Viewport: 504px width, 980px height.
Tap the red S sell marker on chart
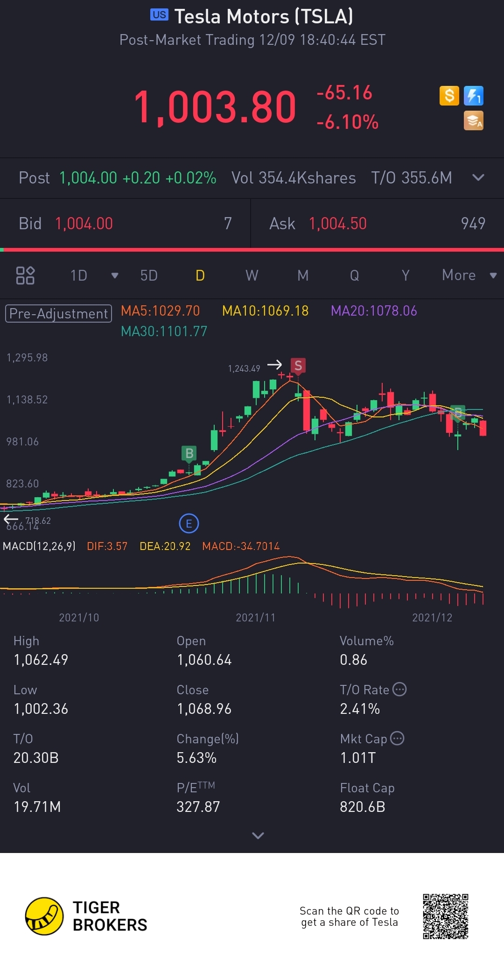[x=298, y=366]
